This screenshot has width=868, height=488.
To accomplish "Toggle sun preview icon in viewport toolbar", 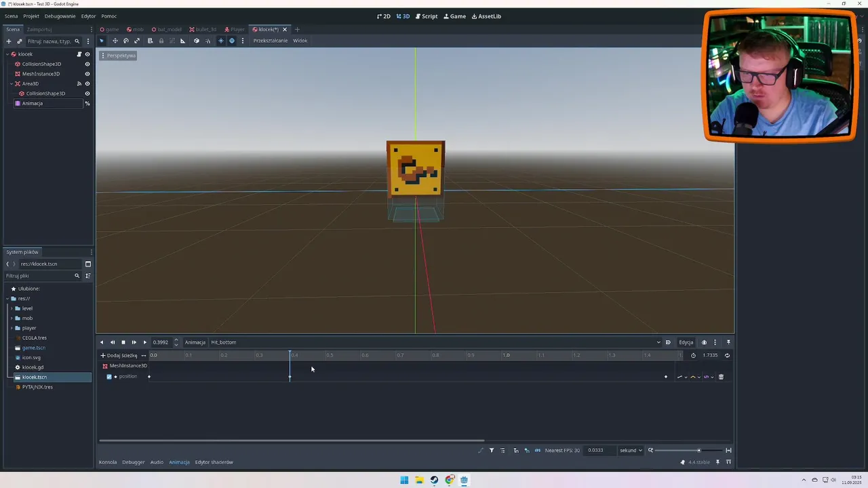I will pyautogui.click(x=220, y=41).
